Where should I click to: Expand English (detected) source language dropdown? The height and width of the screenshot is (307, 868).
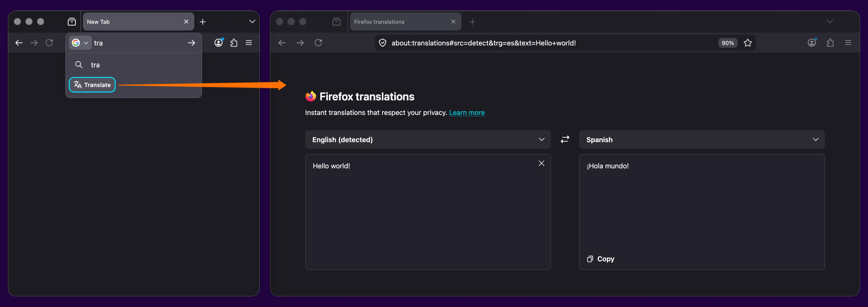click(428, 139)
